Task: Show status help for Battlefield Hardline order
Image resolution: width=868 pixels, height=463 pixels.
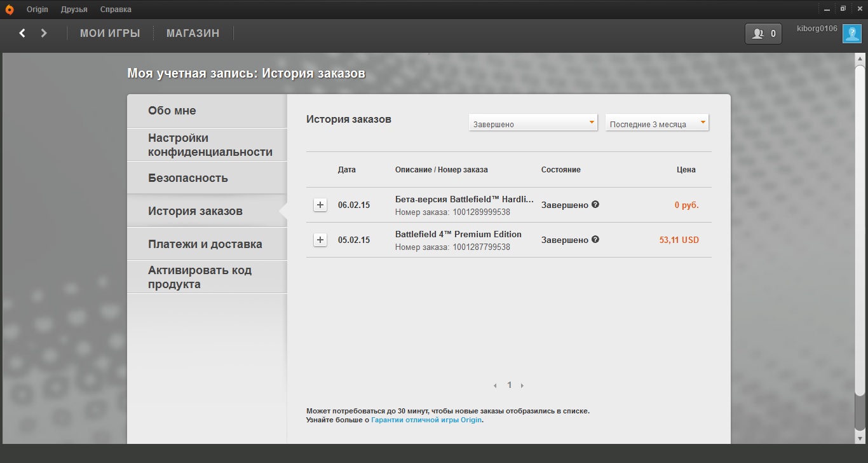Action: coord(595,205)
